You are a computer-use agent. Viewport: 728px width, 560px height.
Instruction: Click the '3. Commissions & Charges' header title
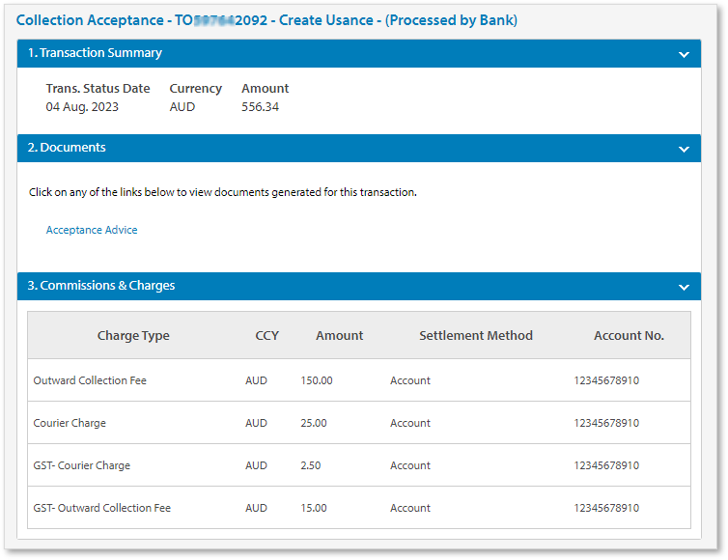tap(101, 286)
